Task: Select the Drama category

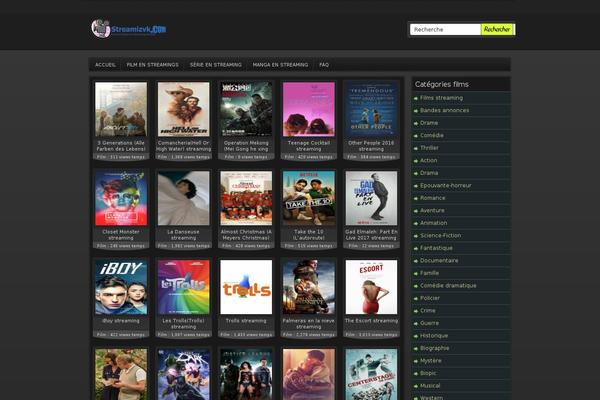Action: click(429, 173)
